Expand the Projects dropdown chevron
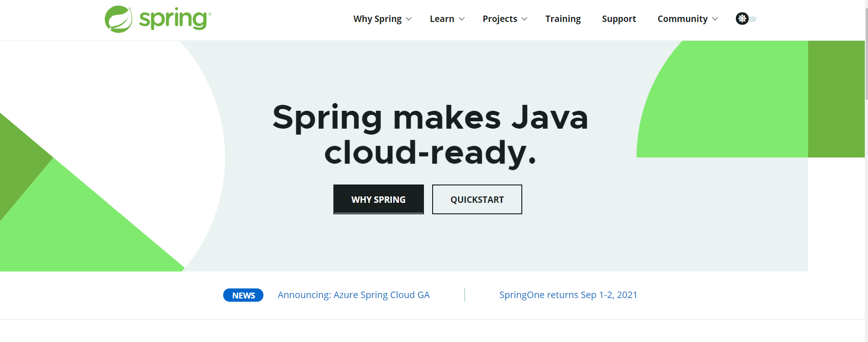 pyautogui.click(x=525, y=19)
